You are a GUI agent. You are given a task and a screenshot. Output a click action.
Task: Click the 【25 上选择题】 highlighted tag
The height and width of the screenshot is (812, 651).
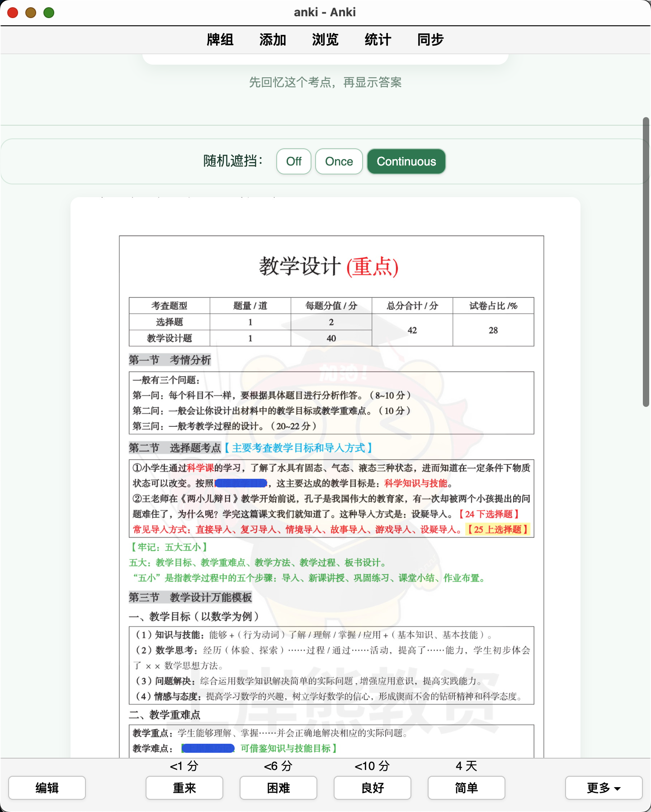pyautogui.click(x=497, y=529)
